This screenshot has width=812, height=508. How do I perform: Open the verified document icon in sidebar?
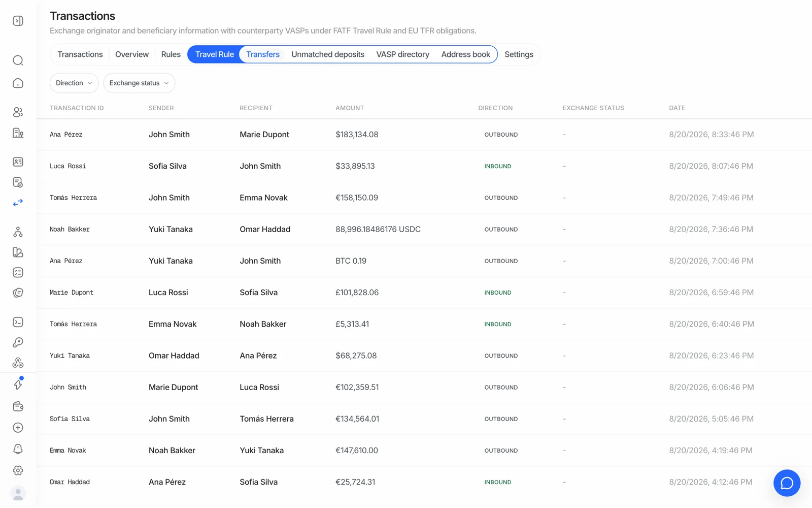tap(18, 182)
